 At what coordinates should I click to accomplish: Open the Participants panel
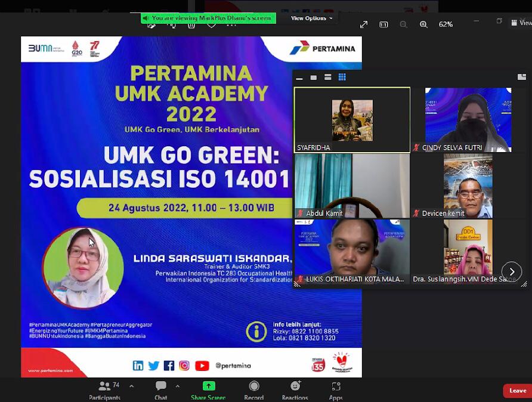pyautogui.click(x=104, y=389)
